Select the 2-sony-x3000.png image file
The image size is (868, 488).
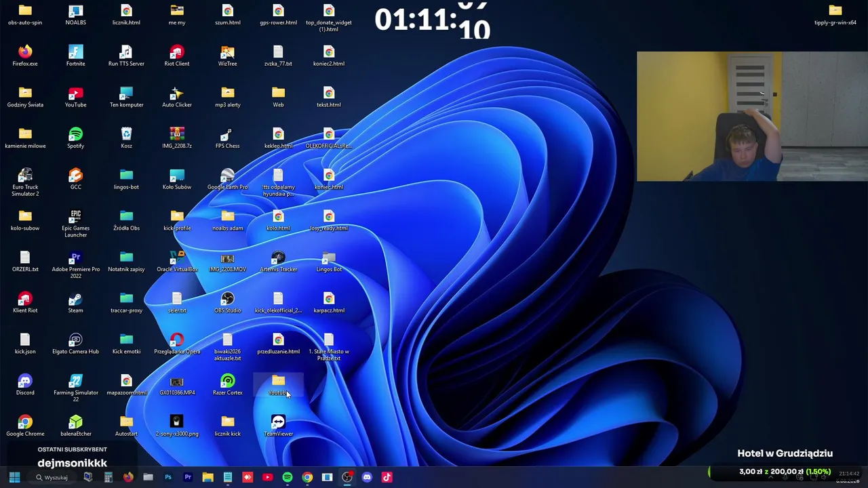coord(177,426)
